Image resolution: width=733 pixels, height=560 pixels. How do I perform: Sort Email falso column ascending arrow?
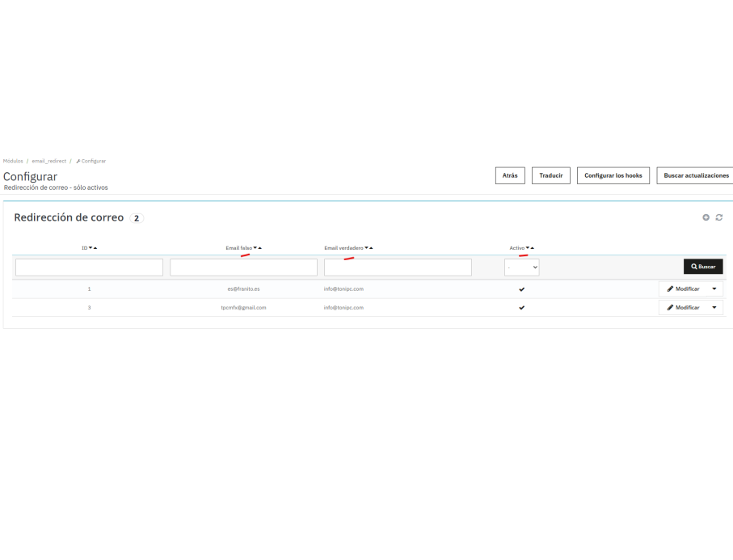tap(260, 248)
